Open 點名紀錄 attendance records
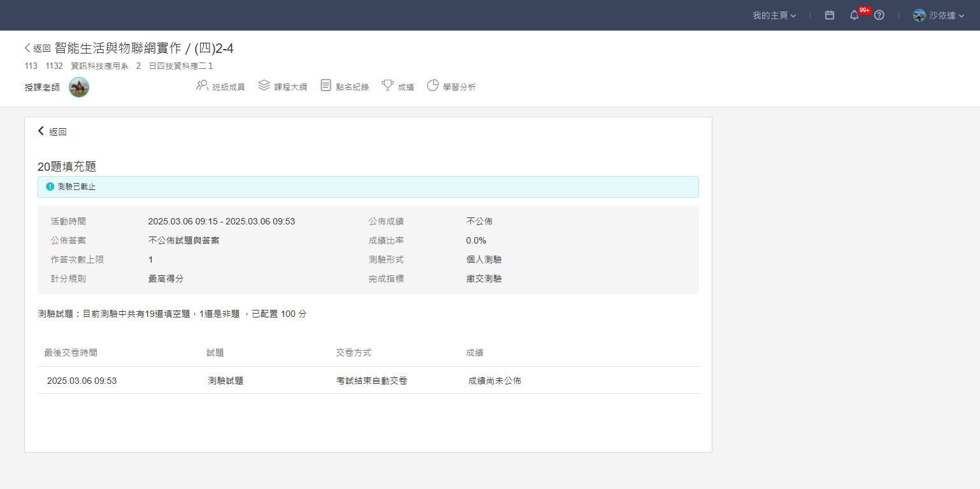Viewport: 980px width, 489px height. tap(345, 87)
